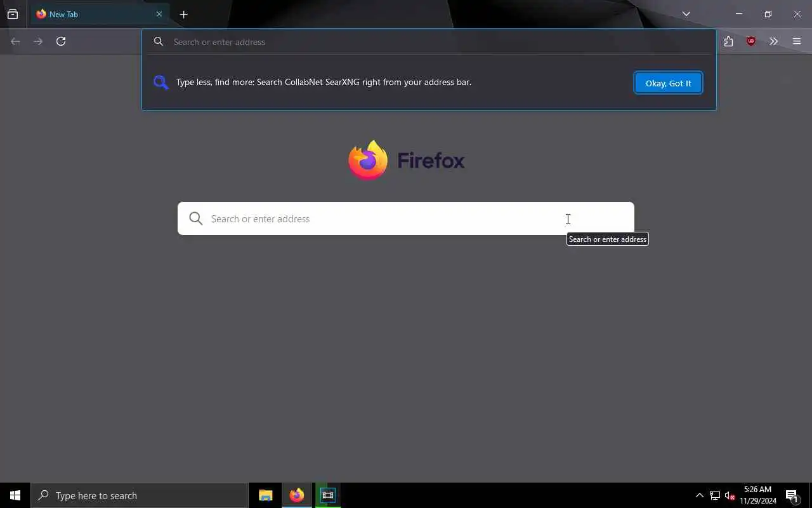The image size is (812, 508).
Task: Click the SearXNG search tip icon
Action: tap(161, 82)
